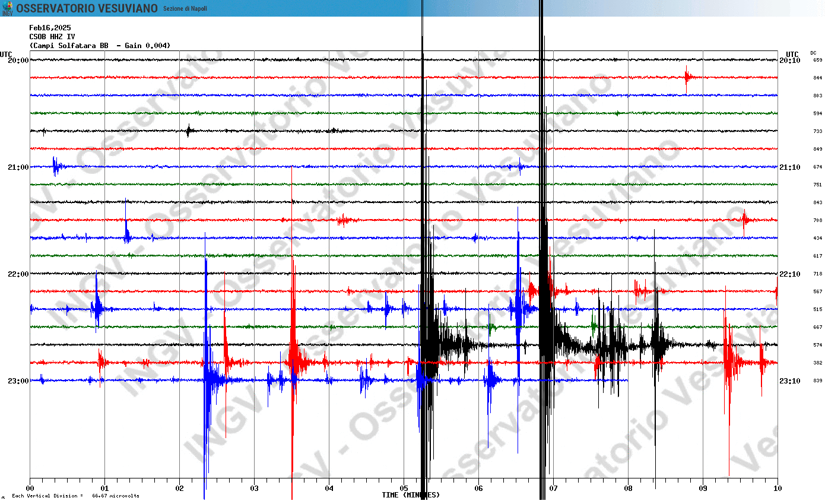Click the 00 minute axis tick label
This screenshot has width=825, height=504.
click(30, 489)
